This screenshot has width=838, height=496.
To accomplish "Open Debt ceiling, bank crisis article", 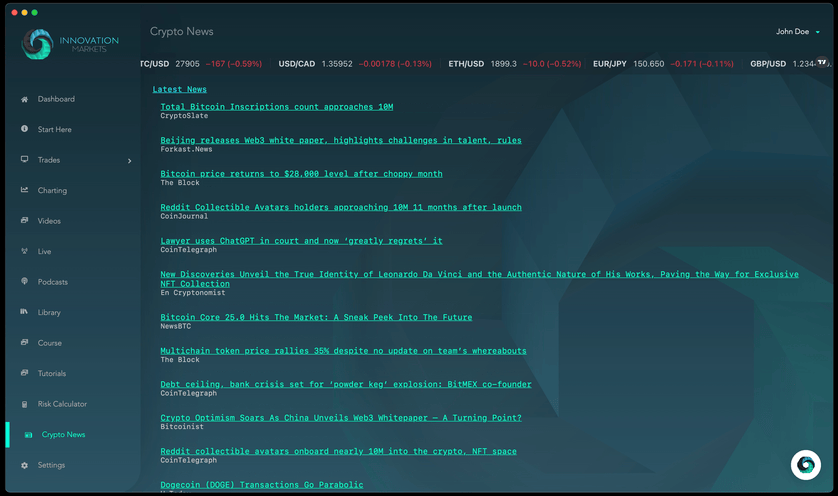I will pos(346,384).
